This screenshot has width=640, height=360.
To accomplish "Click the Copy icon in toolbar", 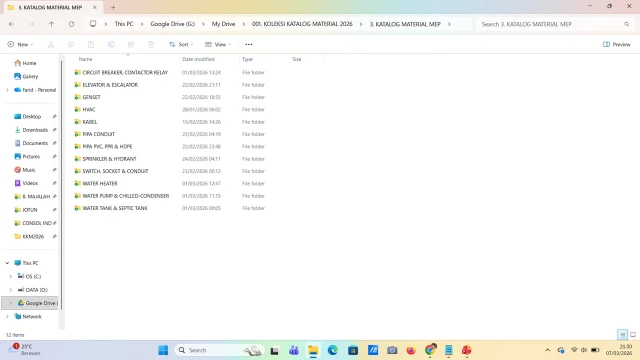I will tap(71, 44).
